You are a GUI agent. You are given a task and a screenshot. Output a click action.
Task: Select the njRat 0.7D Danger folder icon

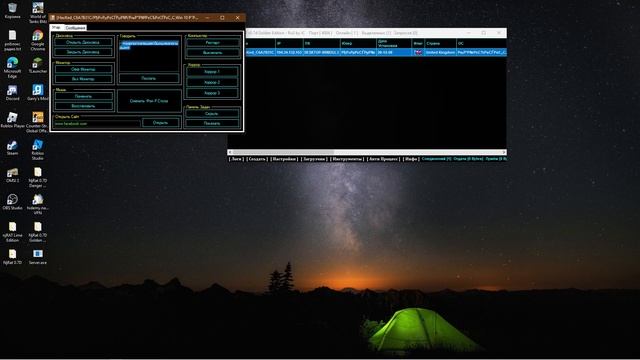[38, 177]
